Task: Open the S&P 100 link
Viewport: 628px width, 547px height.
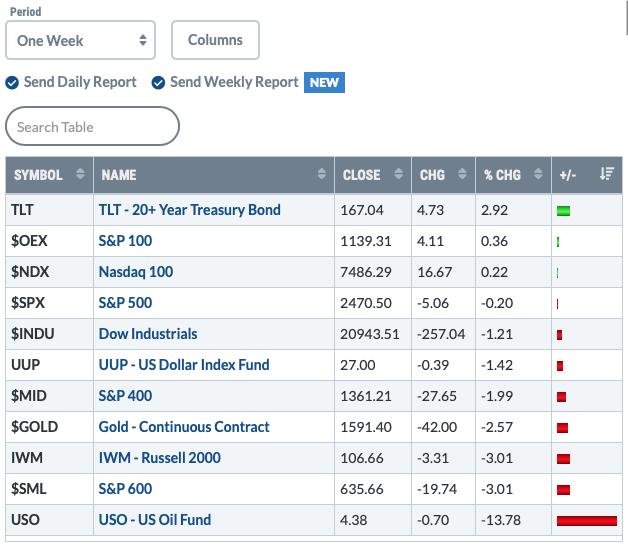Action: [x=125, y=241]
